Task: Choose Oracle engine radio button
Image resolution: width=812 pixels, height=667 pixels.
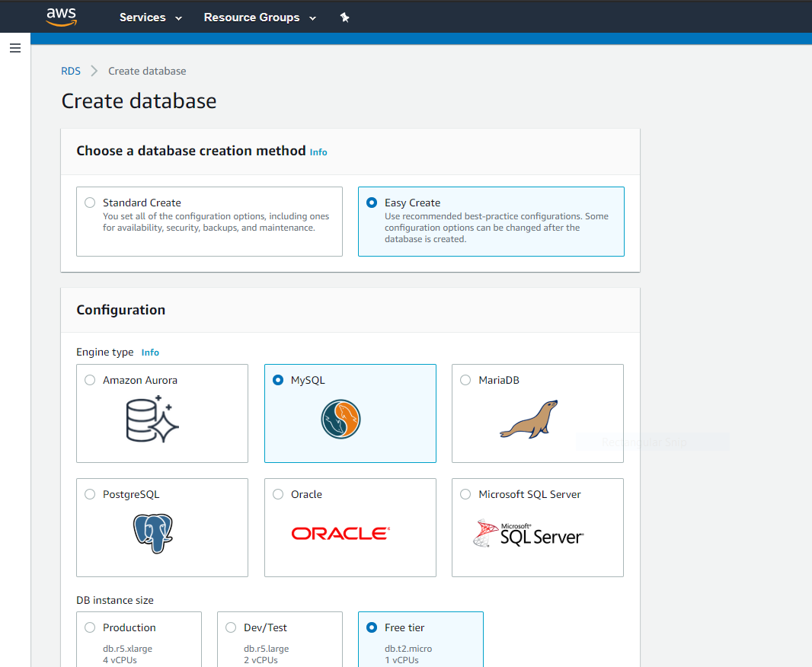Action: pyautogui.click(x=278, y=494)
